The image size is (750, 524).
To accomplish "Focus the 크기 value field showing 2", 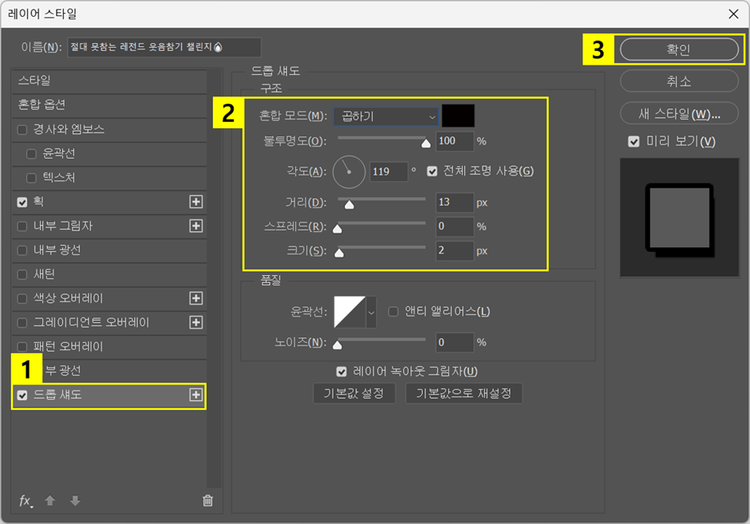I will (454, 251).
